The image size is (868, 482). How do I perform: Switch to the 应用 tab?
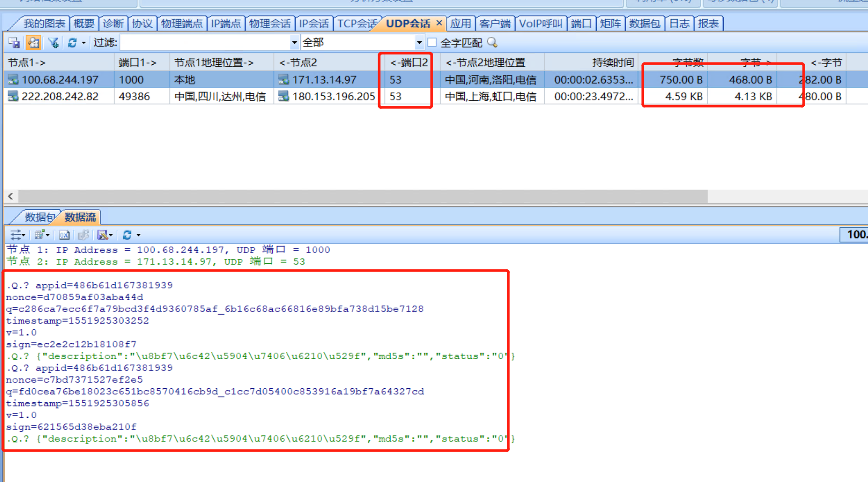[x=460, y=23]
